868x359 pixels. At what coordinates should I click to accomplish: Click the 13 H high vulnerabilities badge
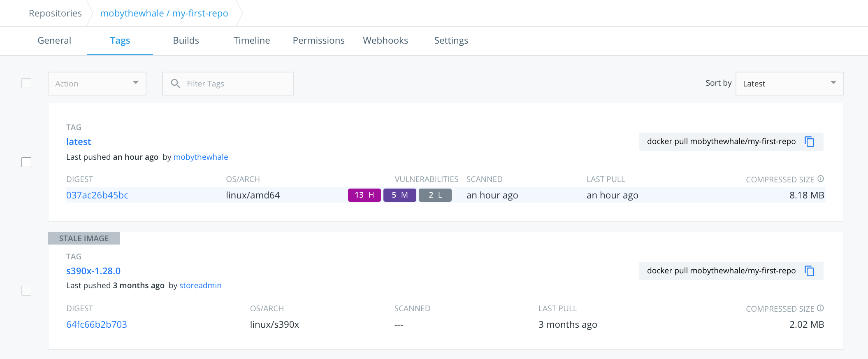click(364, 195)
